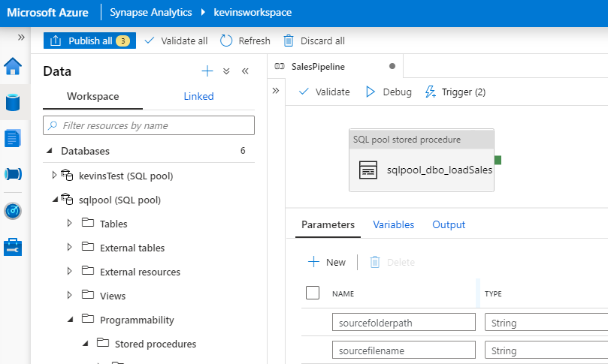Viewport: 608px width, 364px height.
Task: Switch to Variables tab
Action: click(x=394, y=224)
